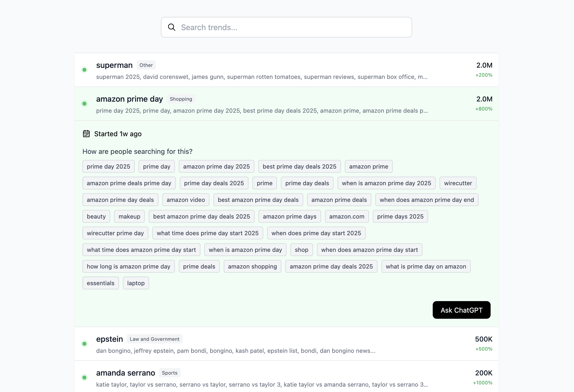Click the 'prime day 2025' query chip

click(108, 167)
